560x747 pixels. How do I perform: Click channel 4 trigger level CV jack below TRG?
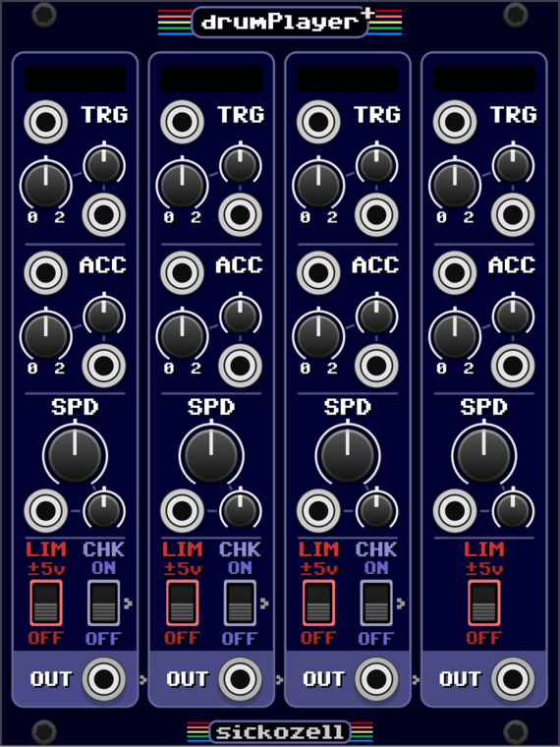(513, 215)
